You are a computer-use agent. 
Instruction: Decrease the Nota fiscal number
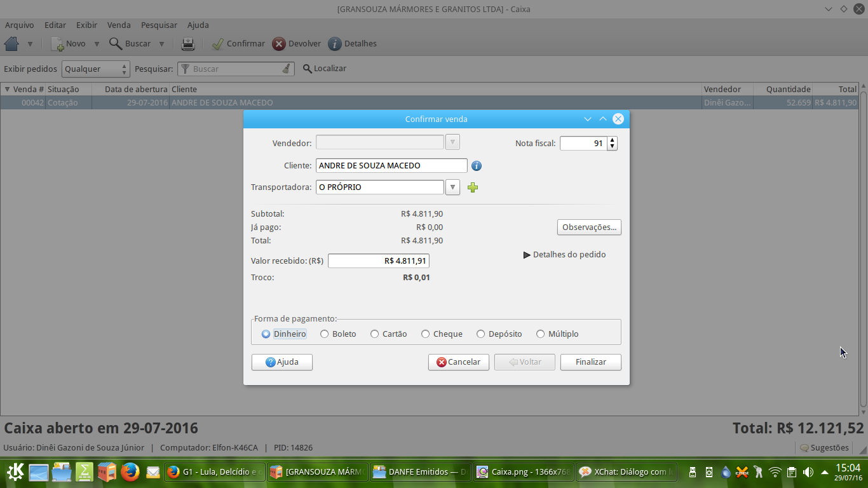(612, 147)
